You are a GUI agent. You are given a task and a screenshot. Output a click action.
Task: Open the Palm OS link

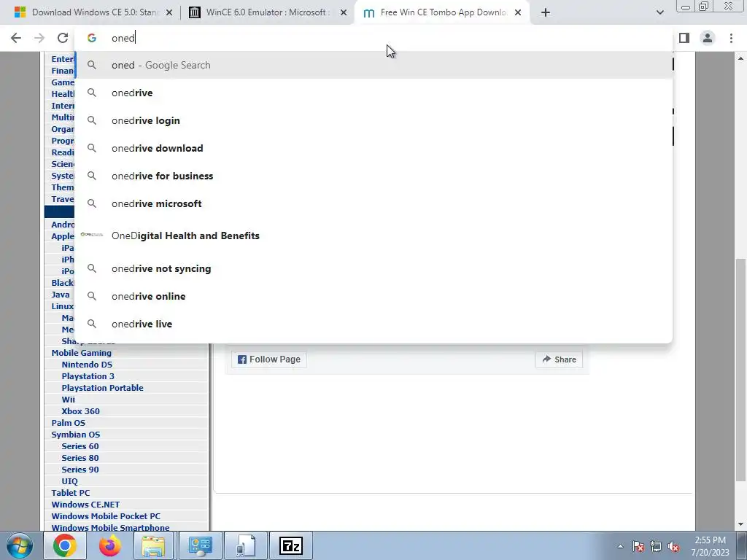68,423
